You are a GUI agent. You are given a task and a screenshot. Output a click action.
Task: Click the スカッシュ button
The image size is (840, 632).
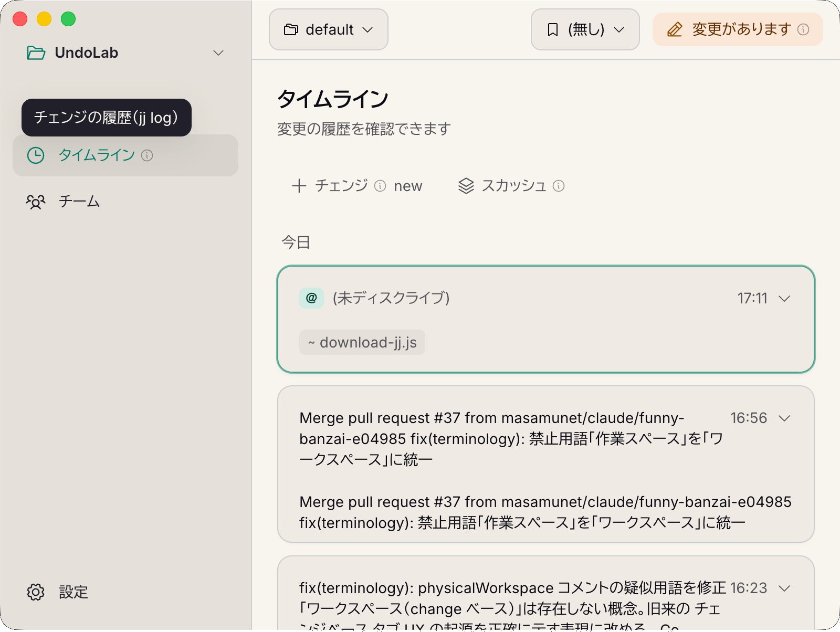[x=511, y=186]
